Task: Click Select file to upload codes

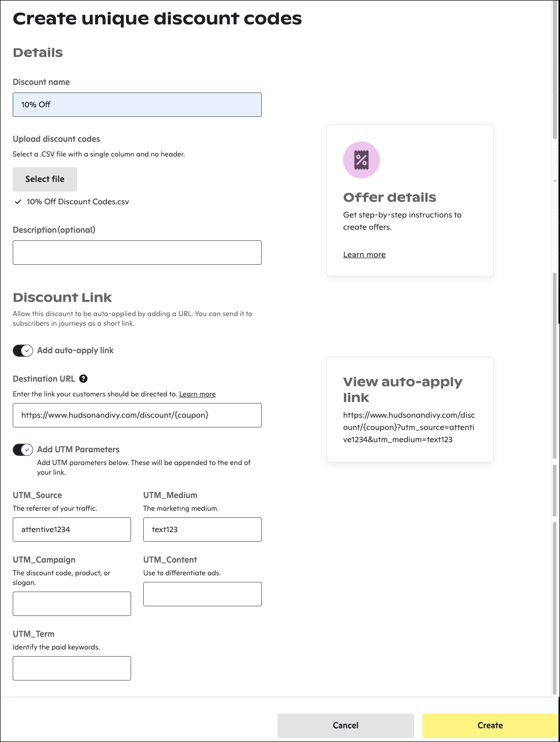Action: tap(45, 179)
